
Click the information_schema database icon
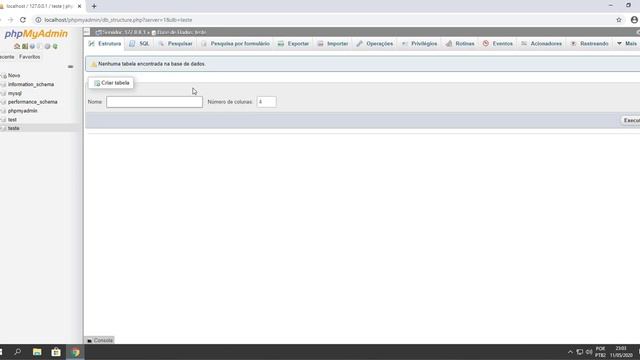point(4,84)
